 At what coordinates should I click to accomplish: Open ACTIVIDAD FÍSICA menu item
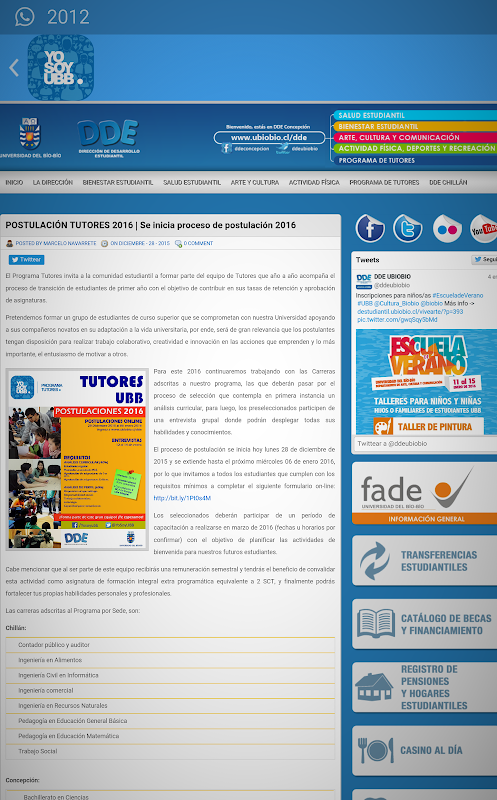[x=314, y=182]
